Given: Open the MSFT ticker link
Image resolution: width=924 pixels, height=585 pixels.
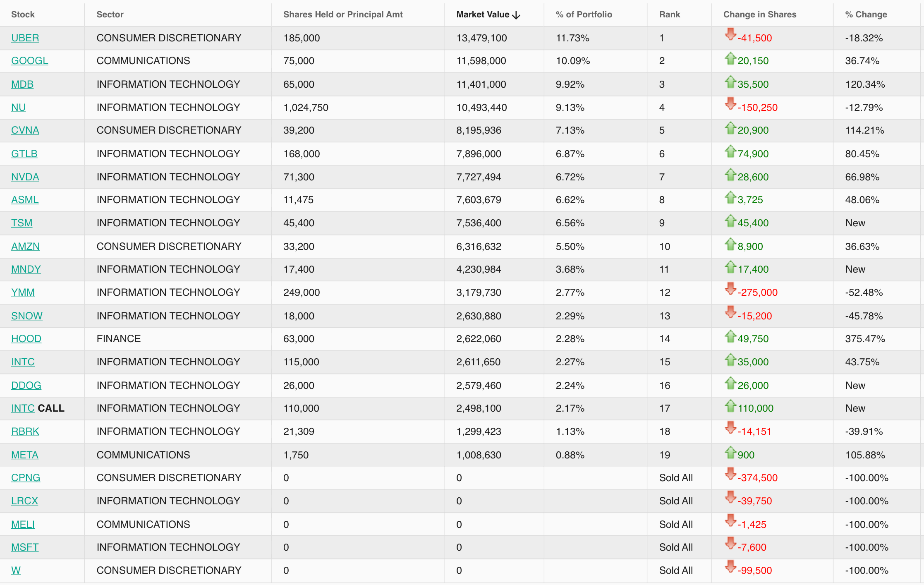Looking at the screenshot, I should (x=25, y=547).
